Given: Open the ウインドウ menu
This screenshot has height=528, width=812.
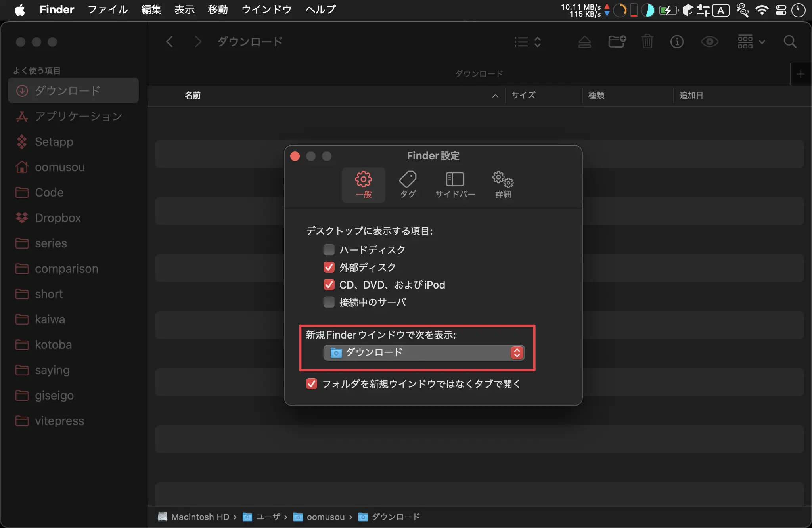Looking at the screenshot, I should point(266,10).
